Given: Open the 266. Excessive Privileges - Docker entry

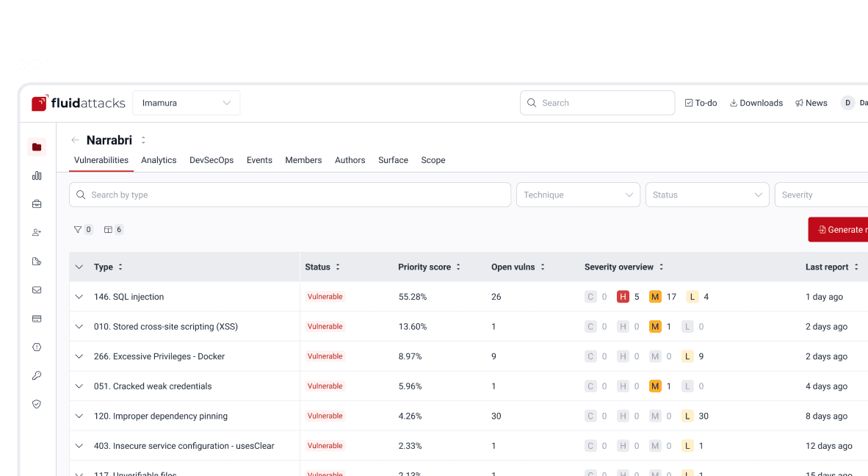Looking at the screenshot, I should [x=159, y=356].
